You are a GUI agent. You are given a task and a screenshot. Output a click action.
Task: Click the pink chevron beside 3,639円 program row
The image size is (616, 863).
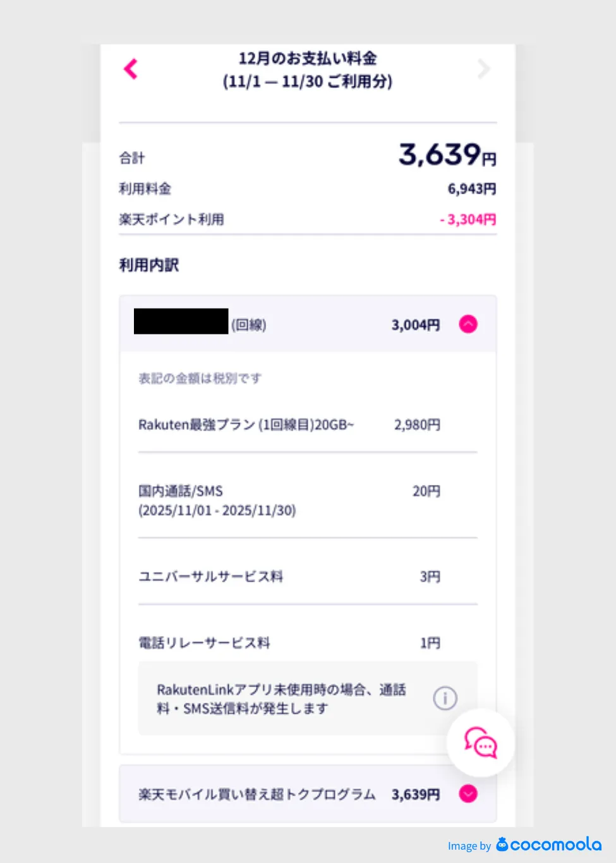tap(468, 793)
